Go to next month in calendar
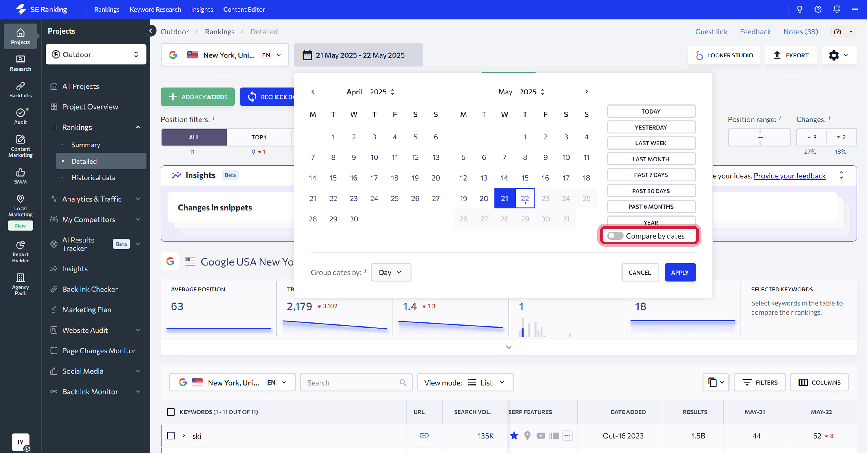Viewport: 868px width, 454px height. point(586,92)
